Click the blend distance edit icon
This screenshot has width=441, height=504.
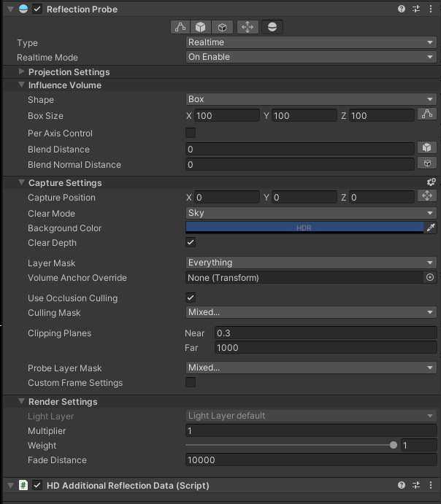[427, 148]
